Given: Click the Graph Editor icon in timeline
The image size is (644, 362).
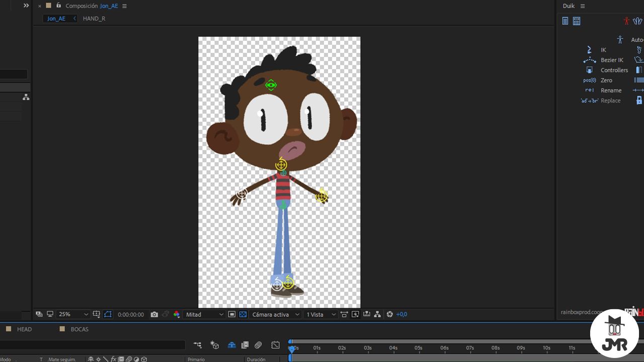Looking at the screenshot, I should point(275,345).
